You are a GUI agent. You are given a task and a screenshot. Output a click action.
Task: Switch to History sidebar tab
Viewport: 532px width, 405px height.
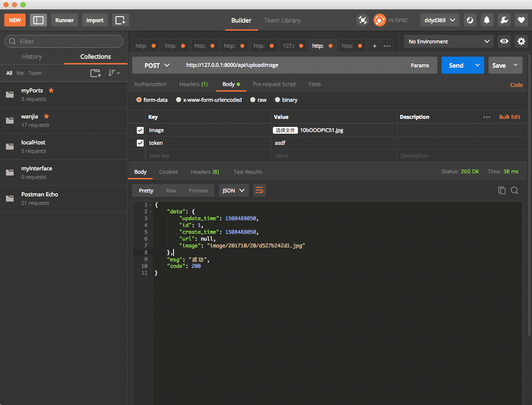32,57
